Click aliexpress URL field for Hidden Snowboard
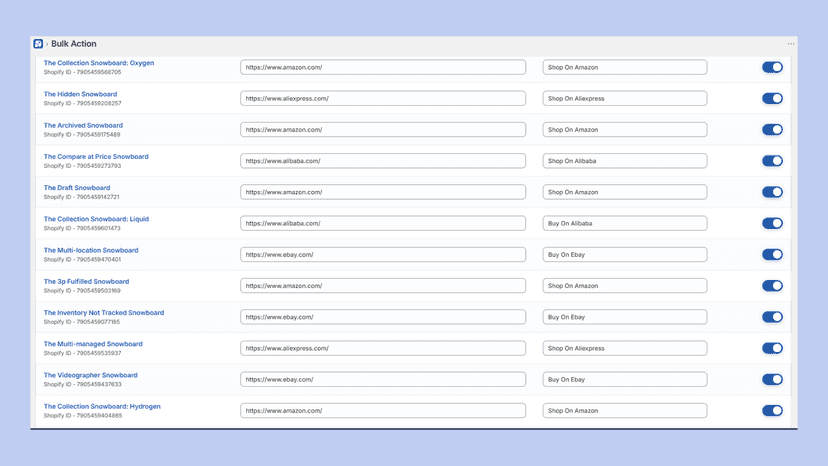The image size is (828, 466). [383, 98]
